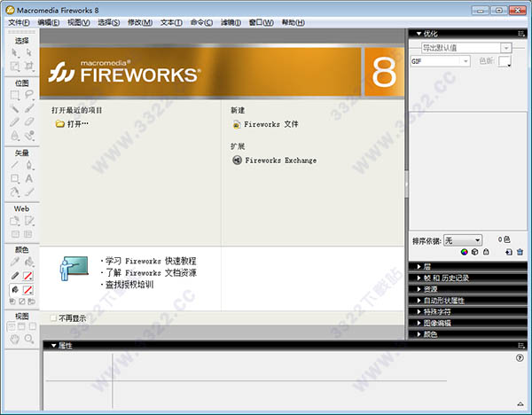Viewport: 532px width, 415px height.
Task: Select the Eraser tool
Action: tap(29, 121)
